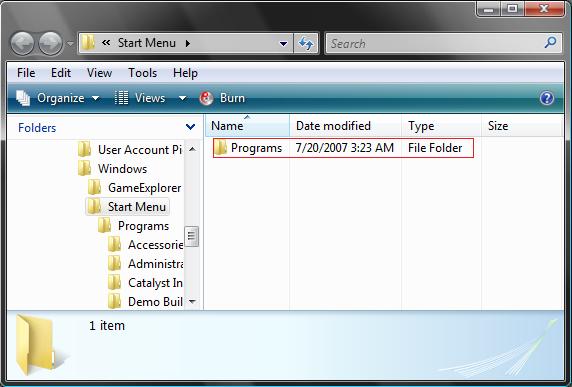Select Administrative folder in tree
Viewport: 572px width, 387px height.
pos(145,264)
